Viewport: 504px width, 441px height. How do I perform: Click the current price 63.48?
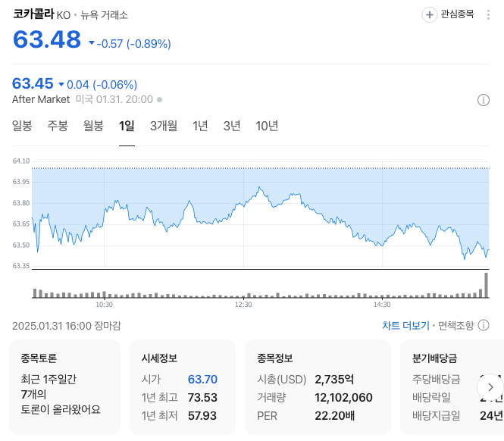pos(47,39)
